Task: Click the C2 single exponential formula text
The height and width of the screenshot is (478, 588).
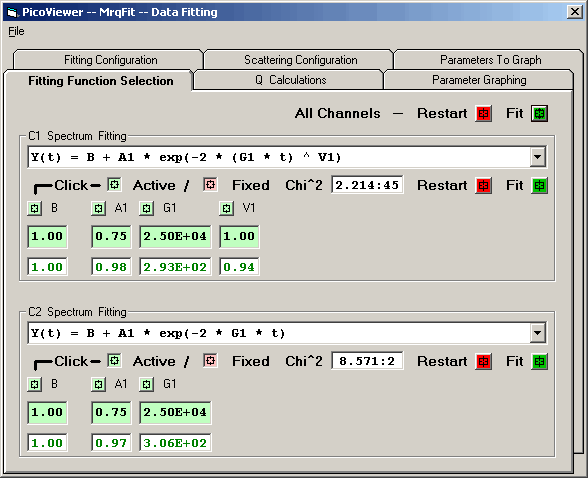Action: (158, 333)
